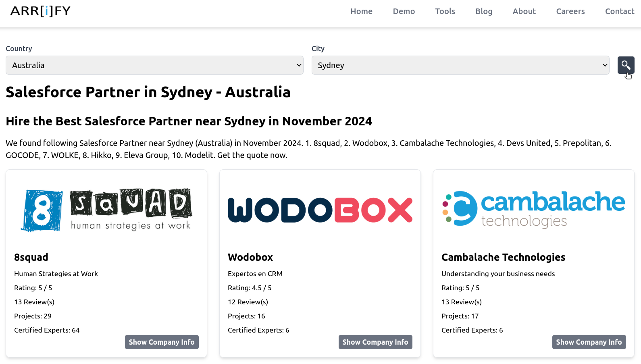Click the 'Projects: 29' text

pos(33,316)
